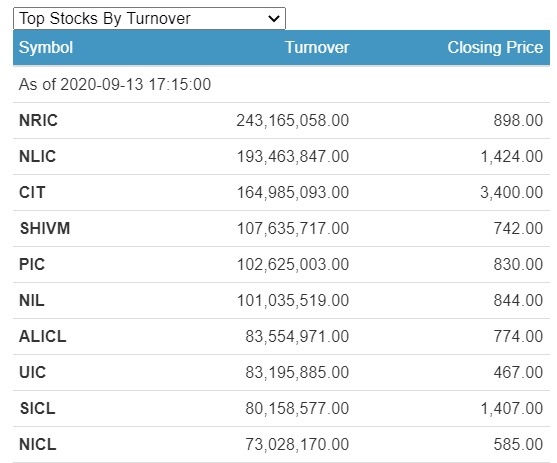The image size is (557, 463).
Task: Sort by the Symbol column header
Action: click(46, 48)
